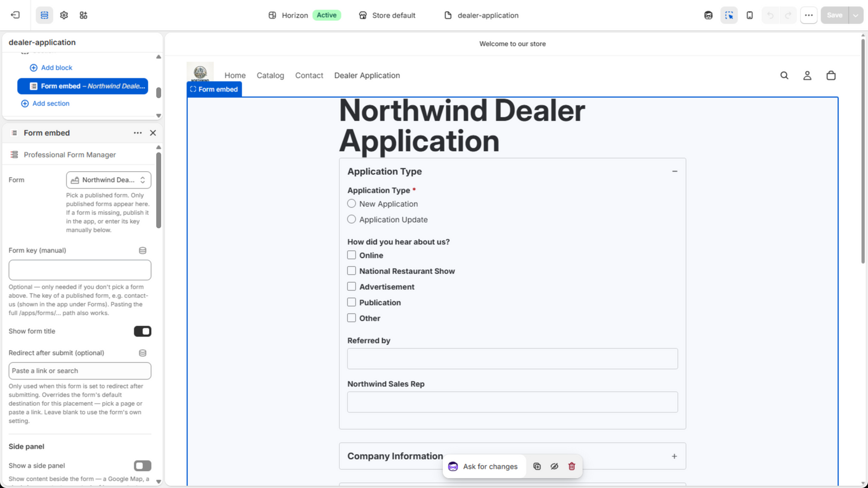Check the Other checkbox
Image resolution: width=868 pixels, height=488 pixels.
pos(352,318)
